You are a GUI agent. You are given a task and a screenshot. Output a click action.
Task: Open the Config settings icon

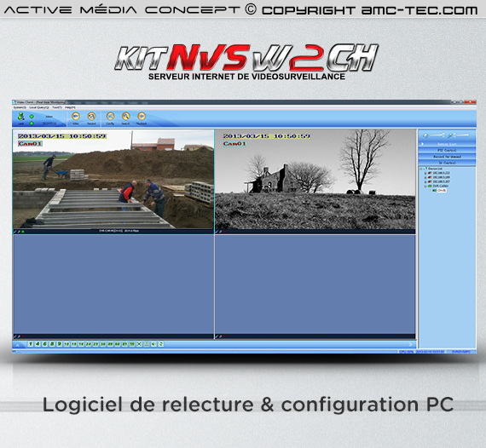(110, 117)
